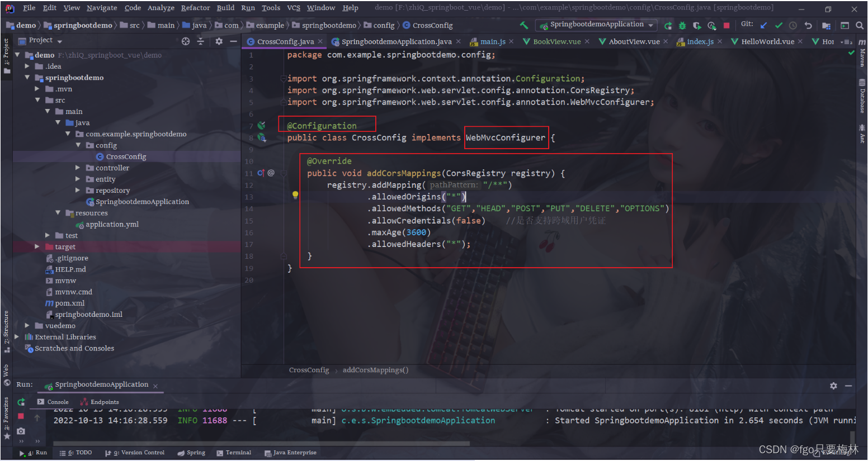Click the Git rollback undo arrow

[808, 26]
